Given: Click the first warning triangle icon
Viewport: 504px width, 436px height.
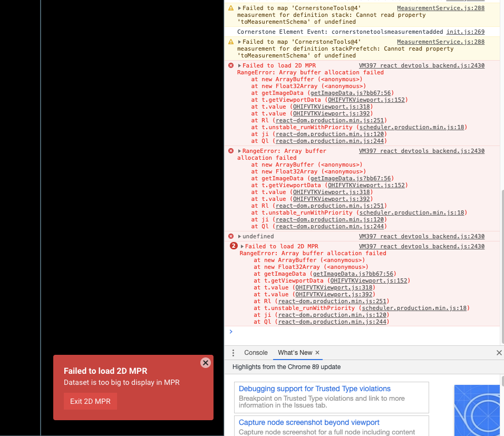Looking at the screenshot, I should [231, 8].
